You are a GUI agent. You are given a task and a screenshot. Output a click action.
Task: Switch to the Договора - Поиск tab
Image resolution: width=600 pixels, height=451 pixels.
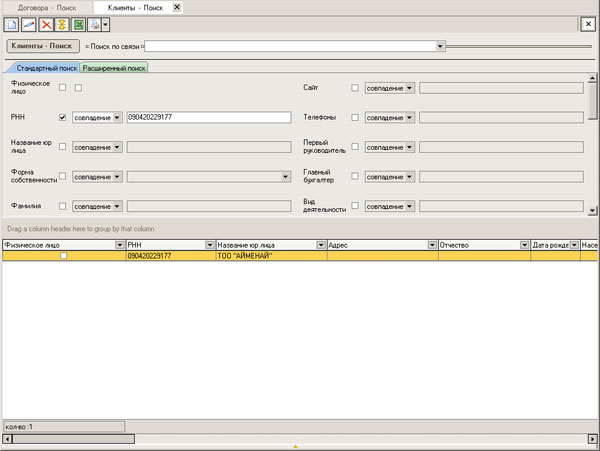click(x=51, y=7)
